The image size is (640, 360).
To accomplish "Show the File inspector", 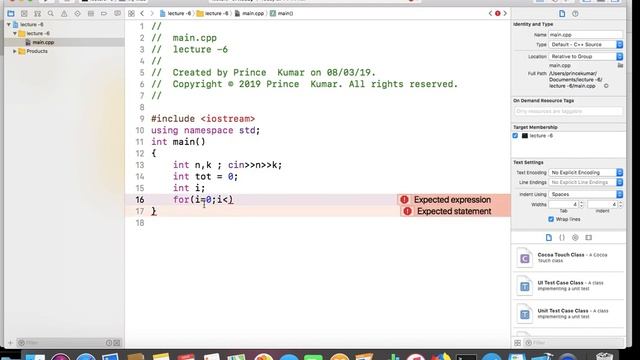I will pos(562,14).
